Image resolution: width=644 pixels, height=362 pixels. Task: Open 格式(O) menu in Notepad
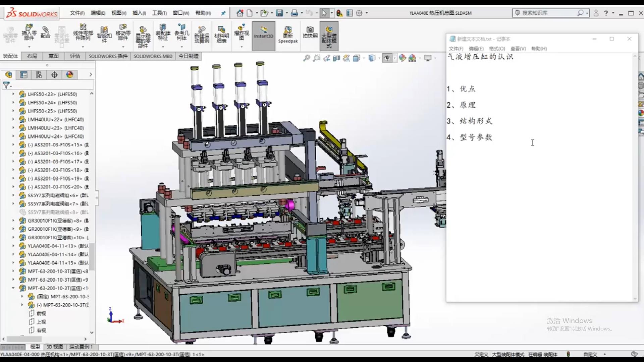click(x=497, y=49)
